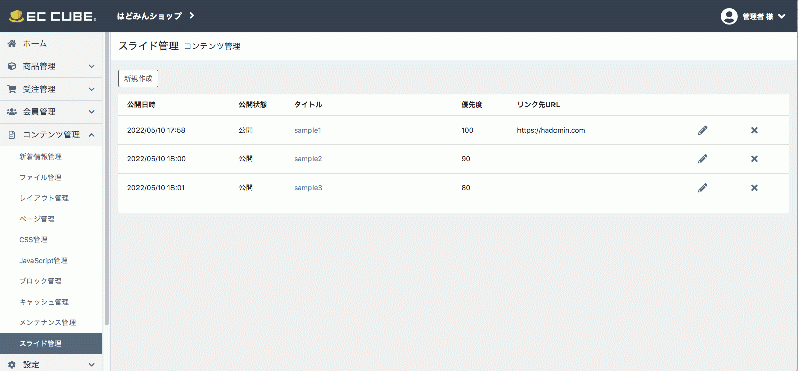798x371 pixels.
Task: Expand 受注管理 with its chevron
Action: (92, 89)
